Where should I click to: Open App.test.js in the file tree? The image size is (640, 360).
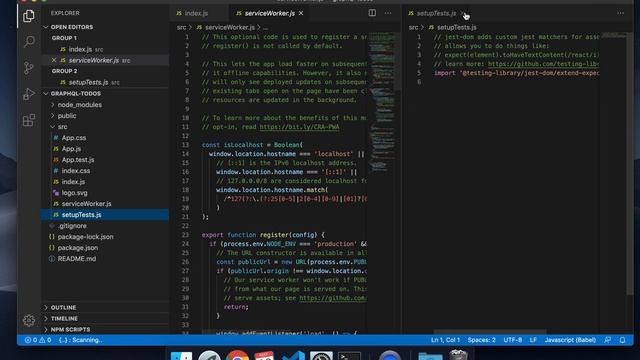[78, 160]
